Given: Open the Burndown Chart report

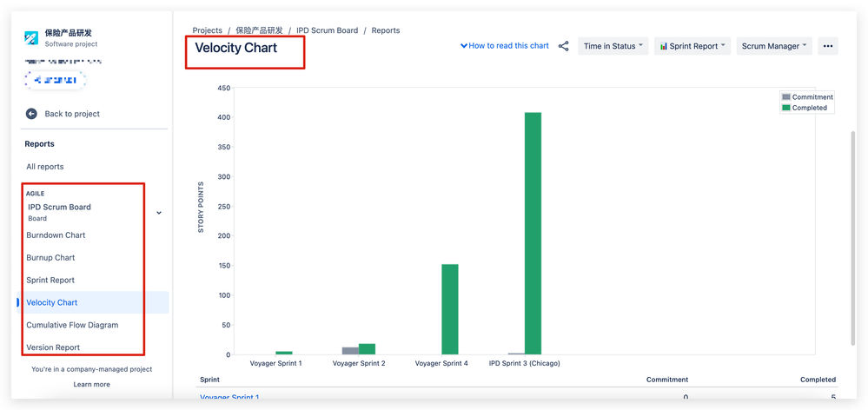Looking at the screenshot, I should tap(56, 235).
